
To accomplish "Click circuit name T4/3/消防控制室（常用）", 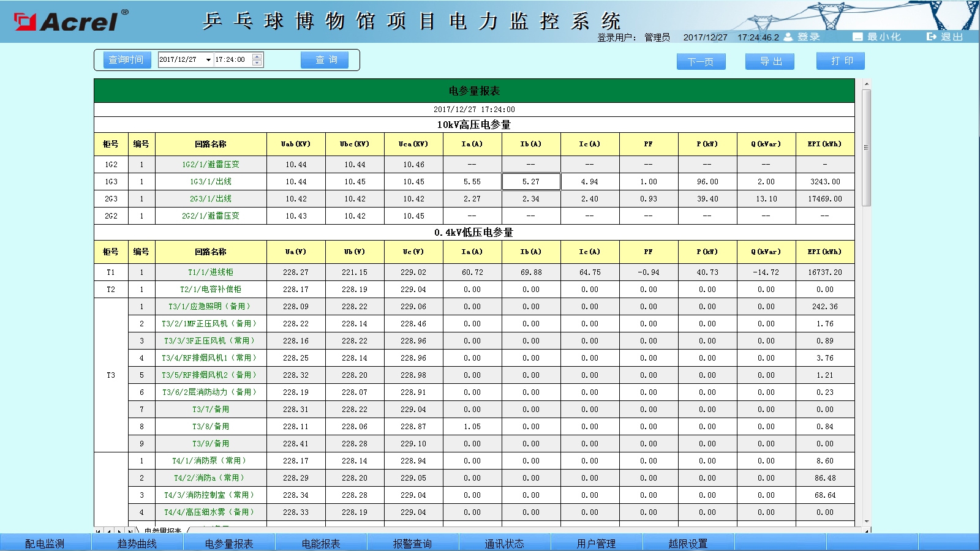I will pyautogui.click(x=211, y=495).
